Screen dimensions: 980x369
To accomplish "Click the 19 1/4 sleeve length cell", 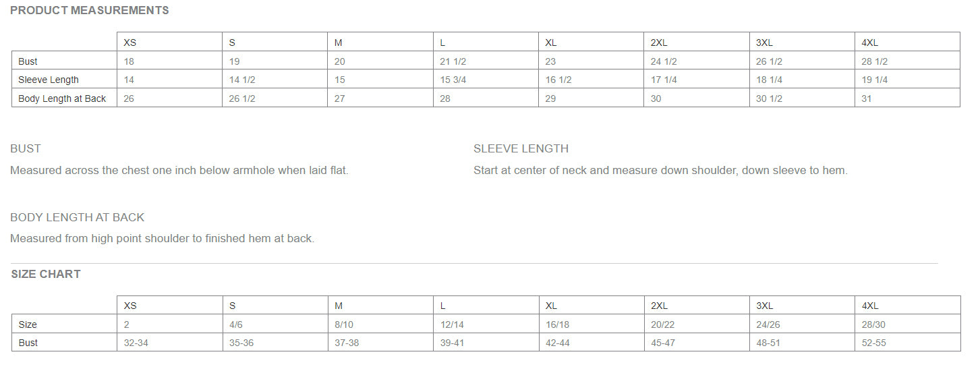I will [875, 80].
